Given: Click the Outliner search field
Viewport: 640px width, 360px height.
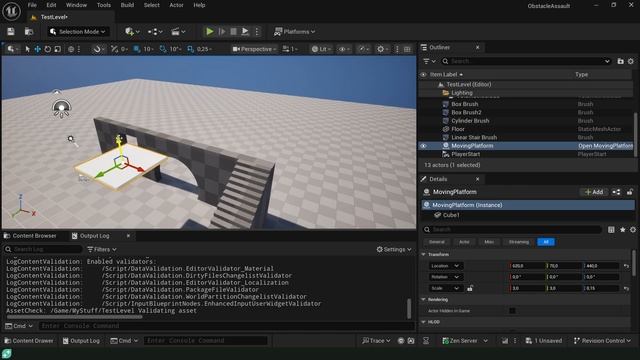Looking at the screenshot, I should (527, 61).
